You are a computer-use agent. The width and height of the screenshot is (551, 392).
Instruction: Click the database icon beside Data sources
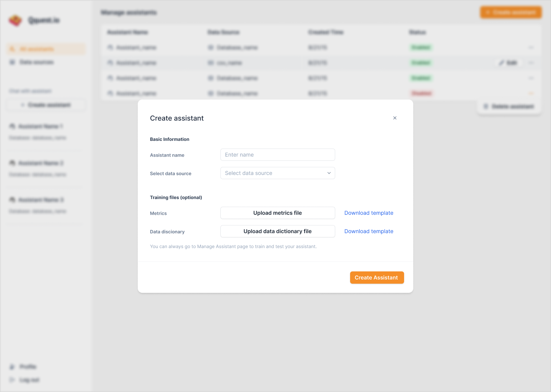[12, 62]
